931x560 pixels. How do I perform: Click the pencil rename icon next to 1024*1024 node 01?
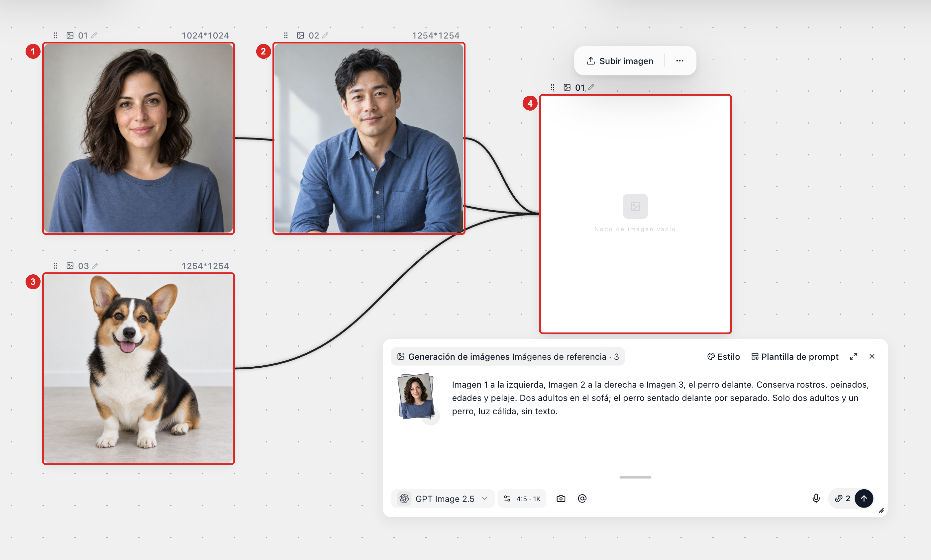(94, 35)
